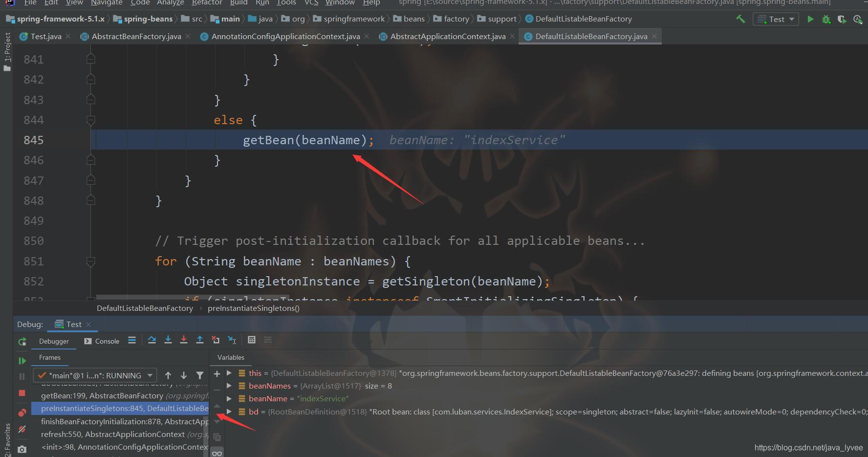Add a new watch with plus icon
Viewport: 868px width, 457px height.
pos(217,374)
